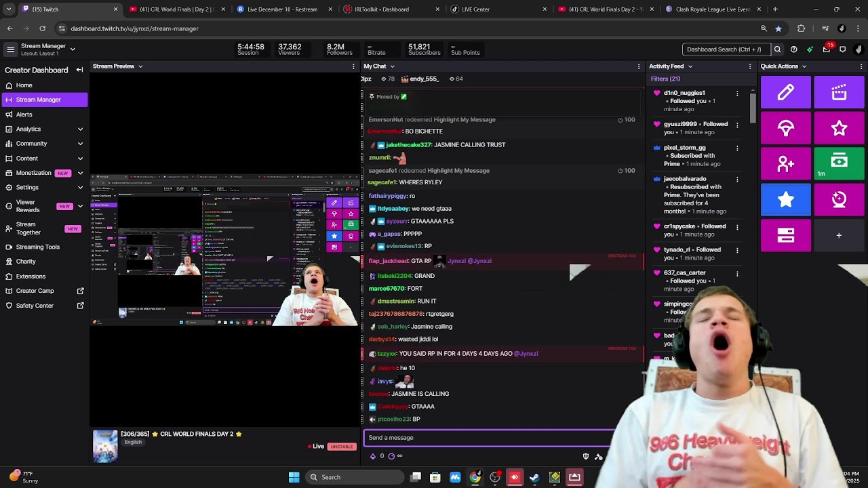Open Charity in the sidebar

(x=44, y=262)
